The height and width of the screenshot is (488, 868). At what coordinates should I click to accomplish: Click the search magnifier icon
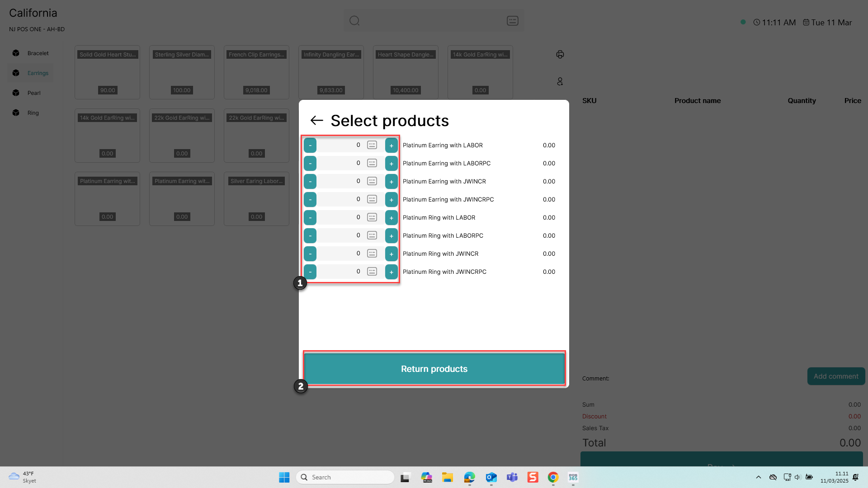tap(354, 21)
